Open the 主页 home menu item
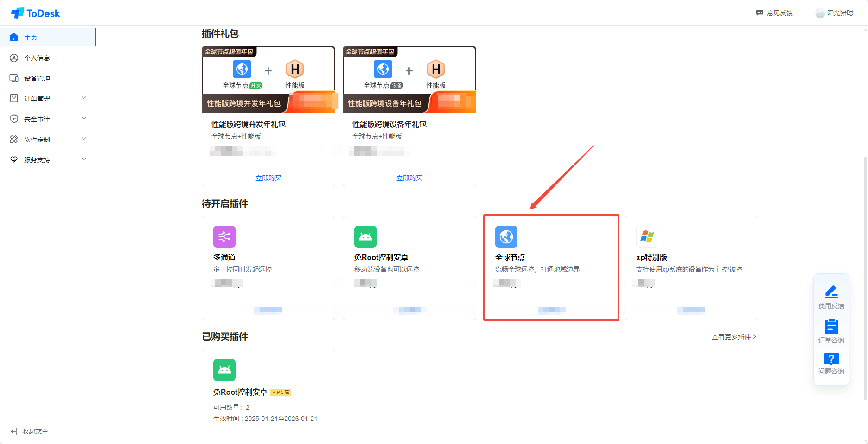This screenshot has width=868, height=444. [48, 37]
